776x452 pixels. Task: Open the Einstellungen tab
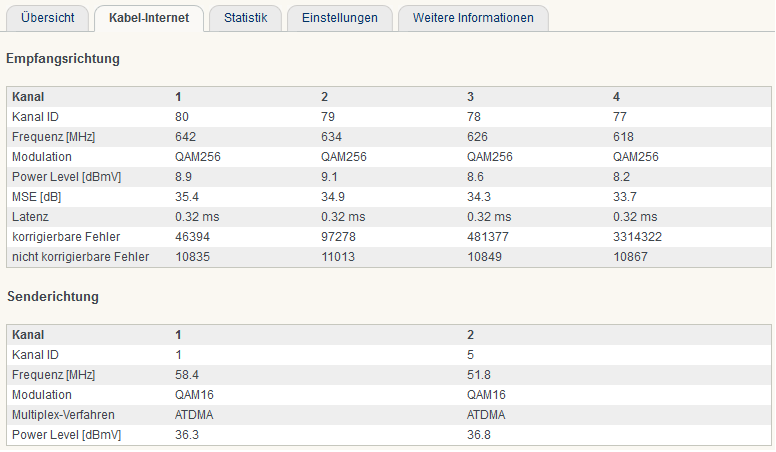[x=340, y=18]
